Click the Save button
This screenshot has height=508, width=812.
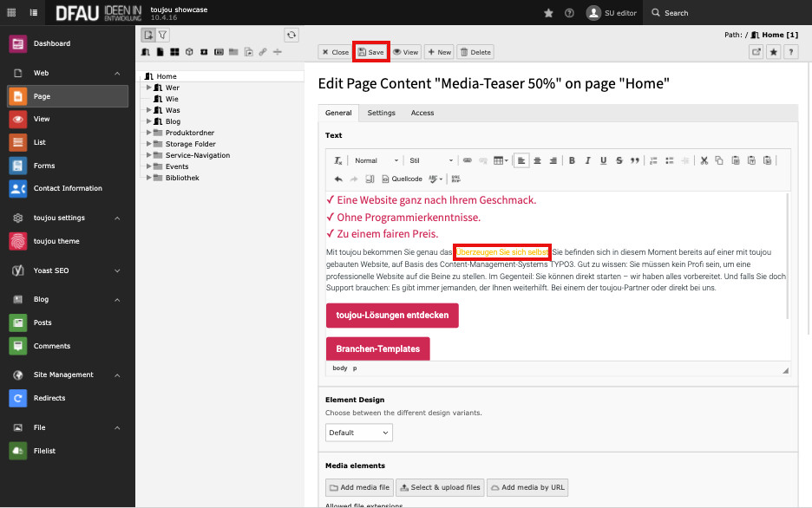pos(370,52)
